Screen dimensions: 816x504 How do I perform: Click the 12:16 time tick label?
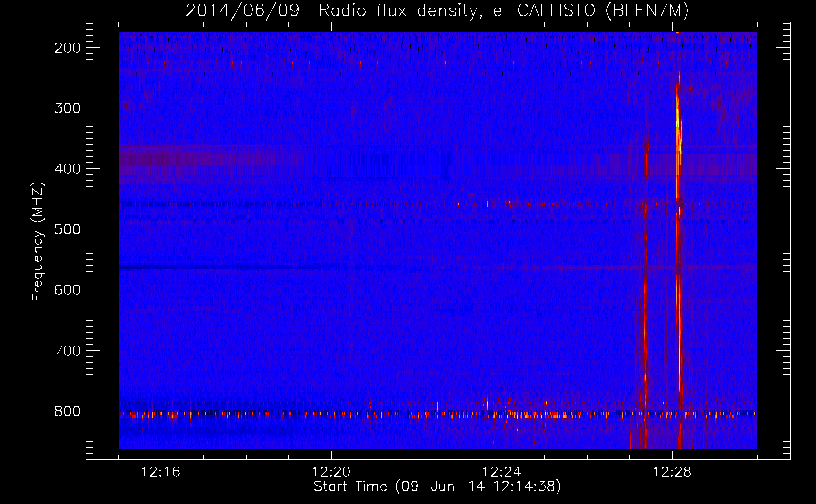tap(160, 472)
